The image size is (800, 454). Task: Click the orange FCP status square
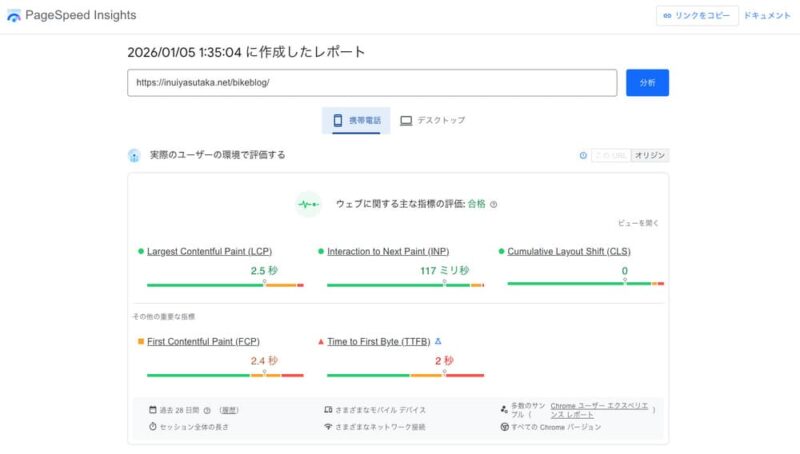point(141,341)
